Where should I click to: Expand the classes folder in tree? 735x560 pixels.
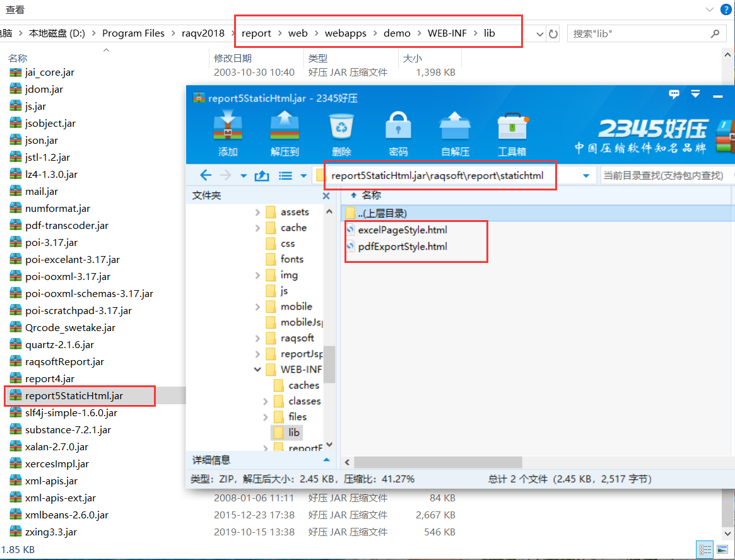pyautogui.click(x=265, y=401)
